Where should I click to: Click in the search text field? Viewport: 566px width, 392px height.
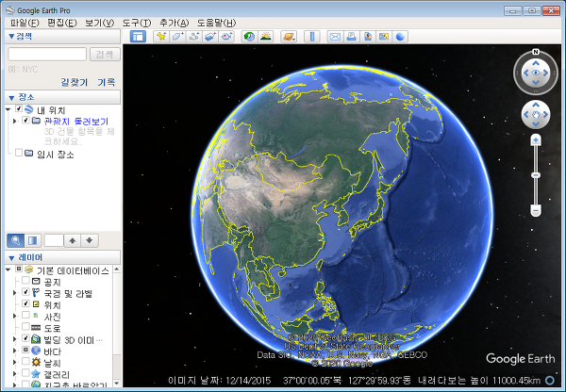click(47, 55)
